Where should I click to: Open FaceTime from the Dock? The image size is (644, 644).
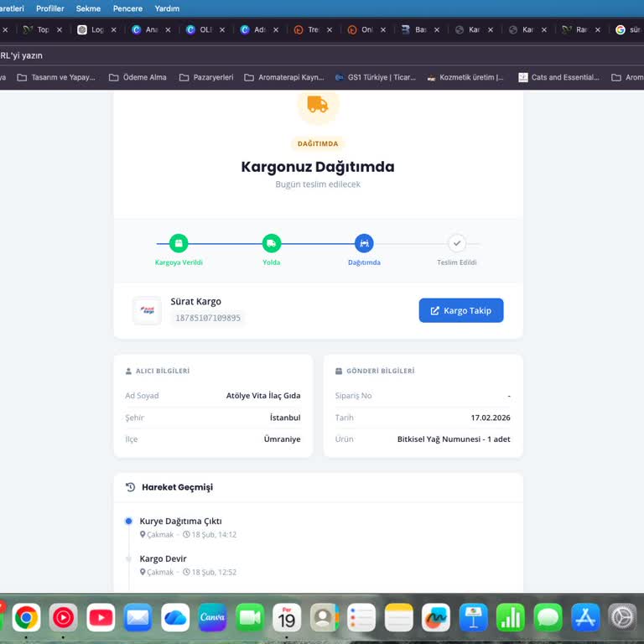pyautogui.click(x=250, y=617)
